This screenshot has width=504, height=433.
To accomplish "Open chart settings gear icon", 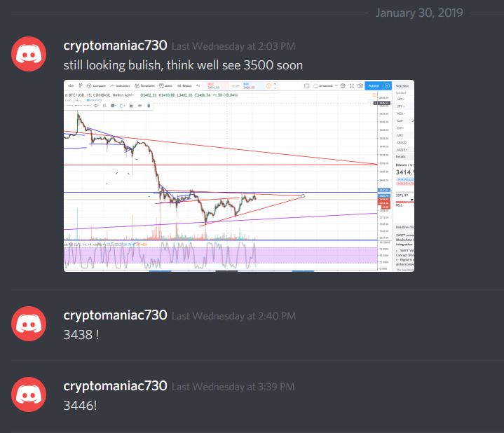I will click(x=343, y=85).
